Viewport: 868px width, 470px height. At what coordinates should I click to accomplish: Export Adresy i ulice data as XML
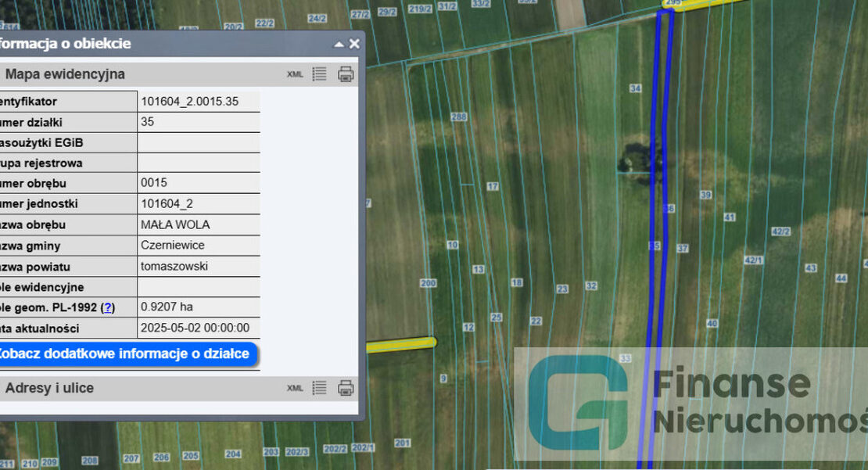point(295,388)
